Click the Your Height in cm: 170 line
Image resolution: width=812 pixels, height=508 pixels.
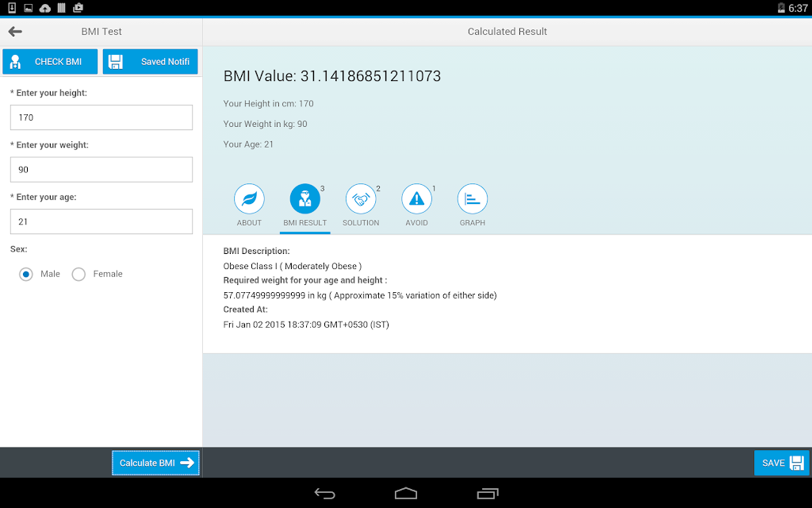(268, 104)
